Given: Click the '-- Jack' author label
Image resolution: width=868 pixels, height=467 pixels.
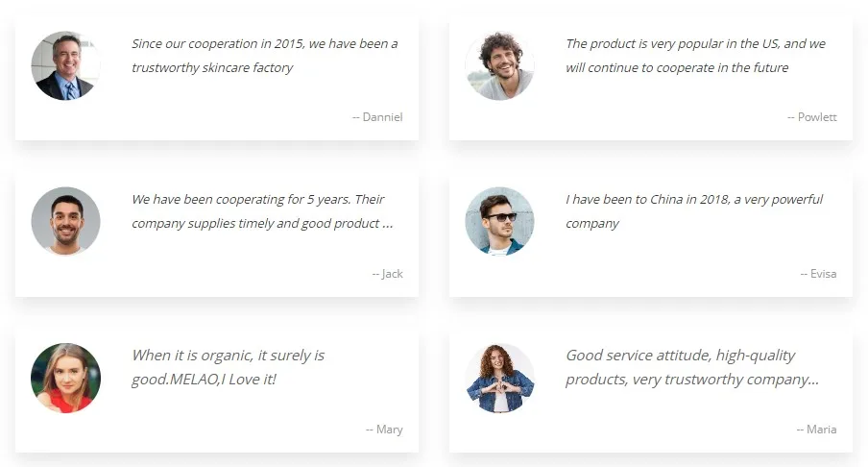Looking at the screenshot, I should coord(387,274).
